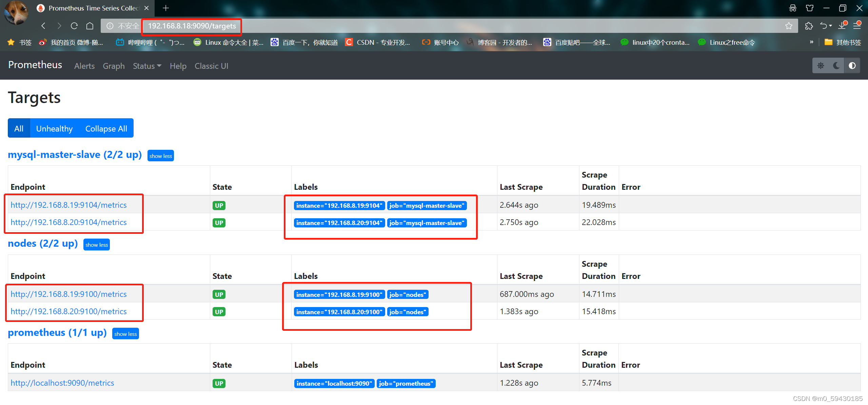
Task: Expand the hidden bookmarks overflow chevron
Action: coord(811,42)
